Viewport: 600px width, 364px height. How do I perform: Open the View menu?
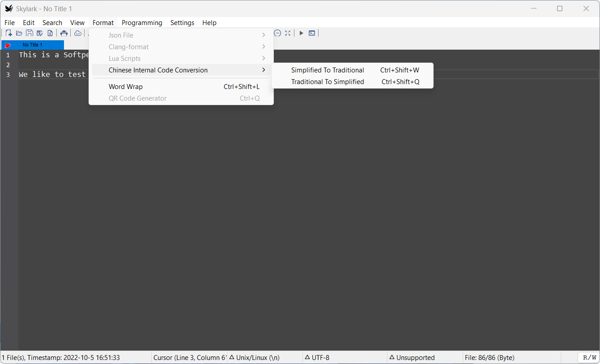click(77, 22)
